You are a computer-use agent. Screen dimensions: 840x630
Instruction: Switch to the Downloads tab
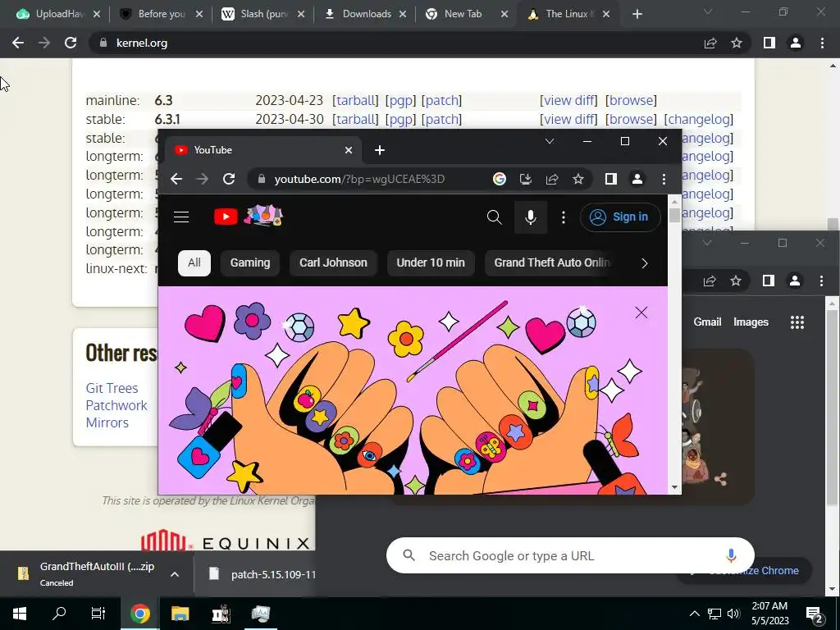pos(365,14)
